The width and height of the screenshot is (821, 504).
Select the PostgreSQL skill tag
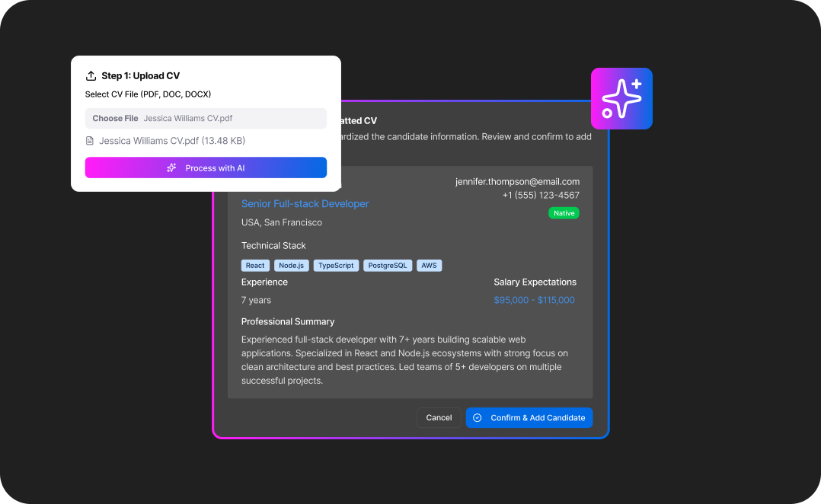click(x=388, y=266)
